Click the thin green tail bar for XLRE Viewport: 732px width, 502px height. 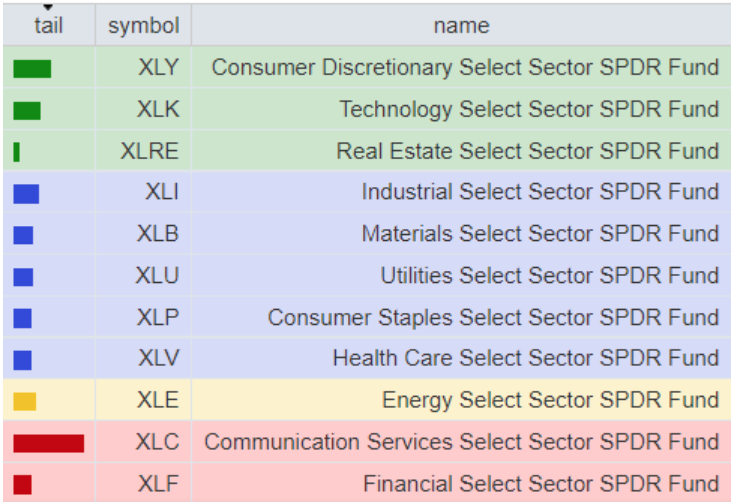coord(17,152)
